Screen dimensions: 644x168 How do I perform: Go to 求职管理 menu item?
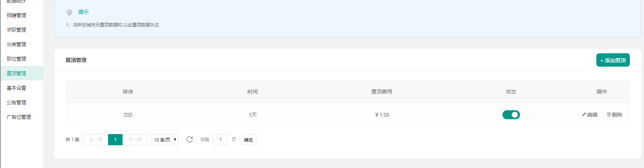(16, 30)
